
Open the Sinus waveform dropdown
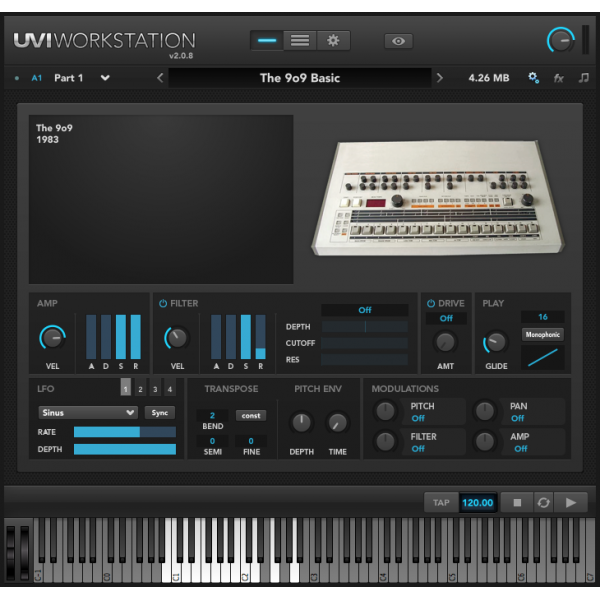tap(88, 412)
